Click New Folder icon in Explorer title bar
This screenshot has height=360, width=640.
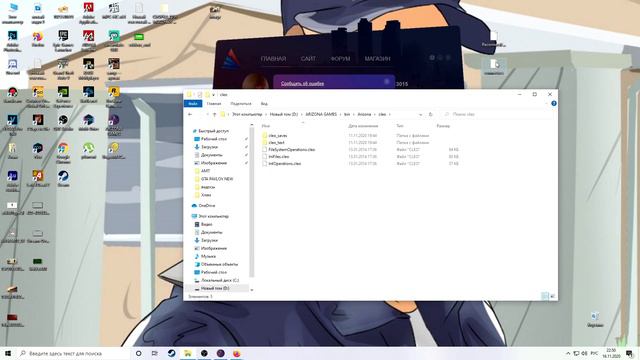click(207, 94)
